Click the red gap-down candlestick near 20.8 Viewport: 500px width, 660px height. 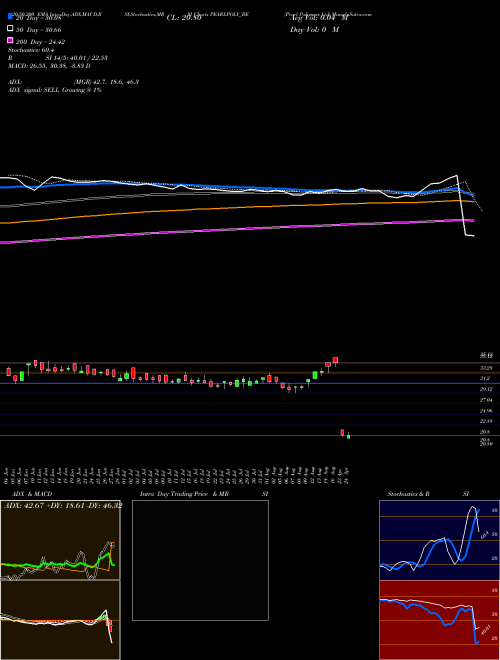pos(342,432)
